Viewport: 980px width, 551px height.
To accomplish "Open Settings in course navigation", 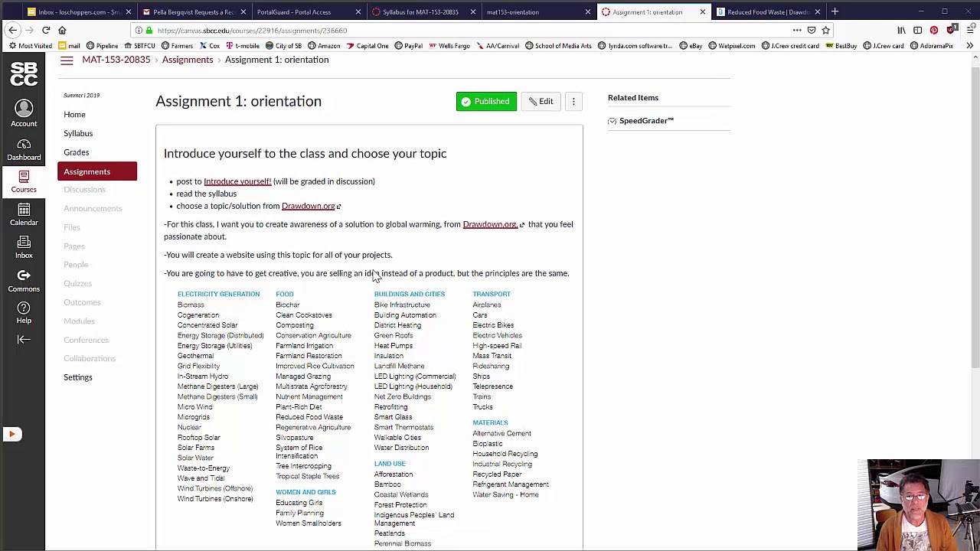I will pos(77,377).
